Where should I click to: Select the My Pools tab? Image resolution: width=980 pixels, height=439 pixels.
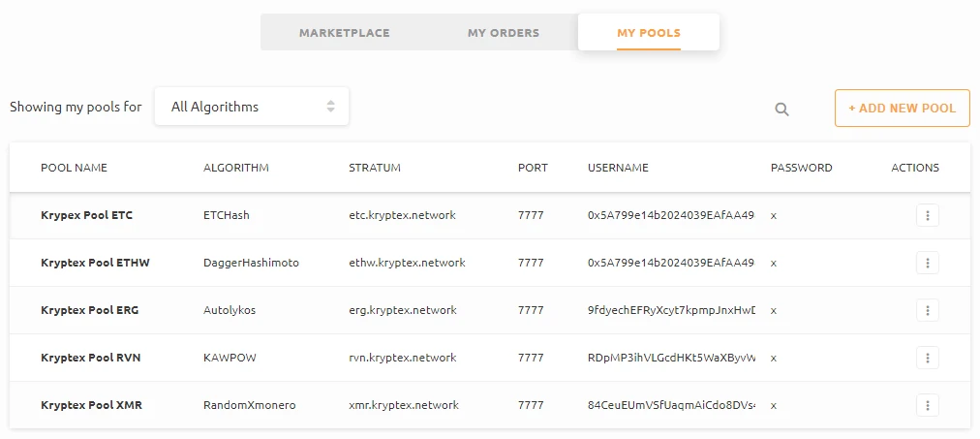click(x=648, y=33)
